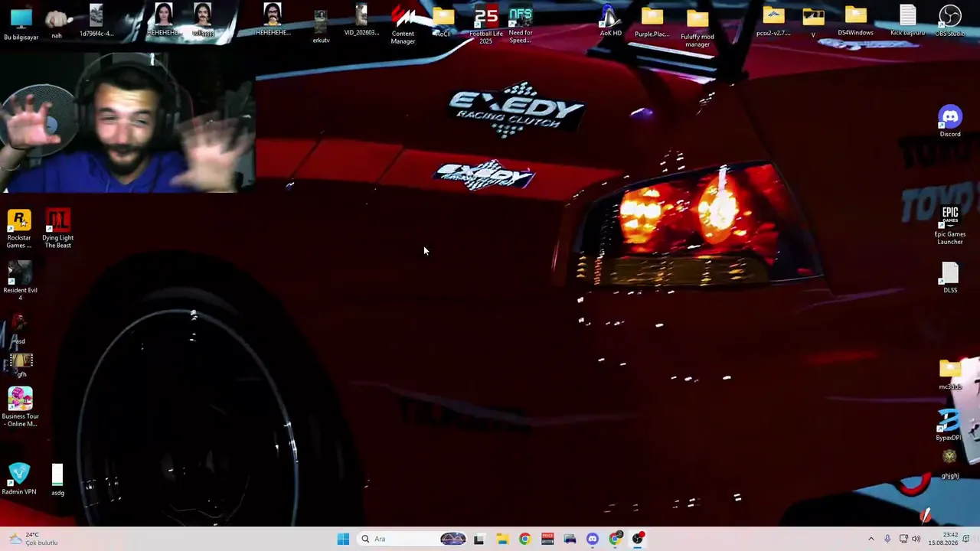Select the 1d796f4c-4... image file

click(96, 21)
